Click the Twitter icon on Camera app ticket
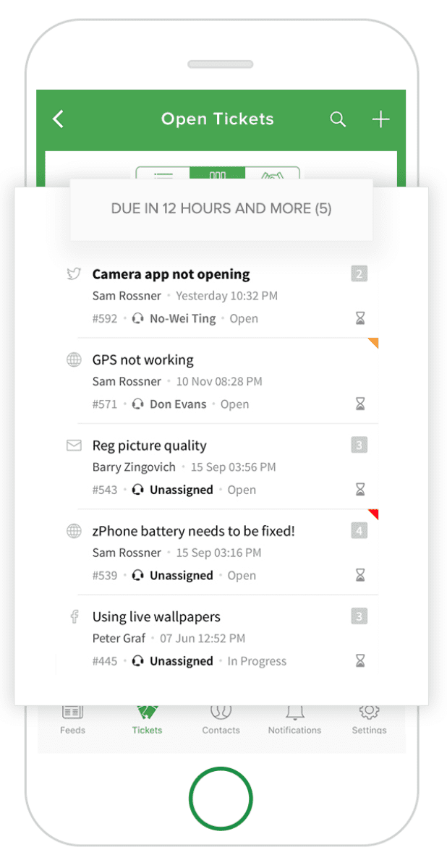This screenshot has height=868, width=447. click(73, 274)
